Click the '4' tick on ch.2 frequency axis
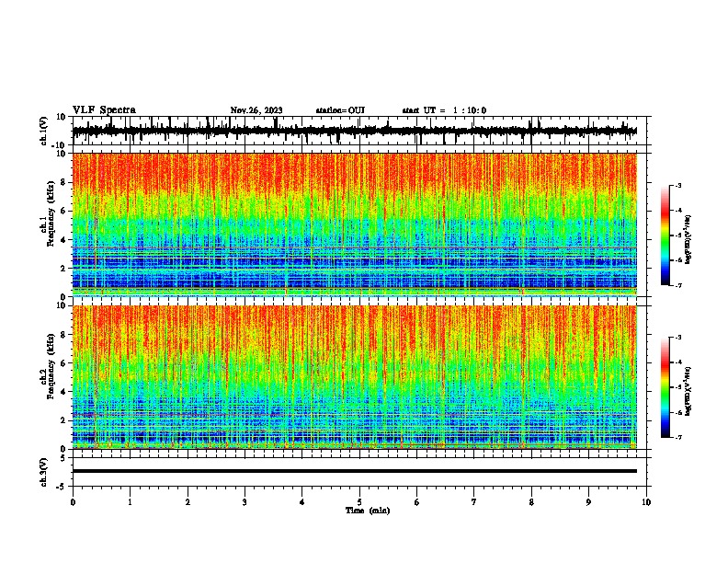Viewport: 728px width, 563px height. pyautogui.click(x=63, y=392)
